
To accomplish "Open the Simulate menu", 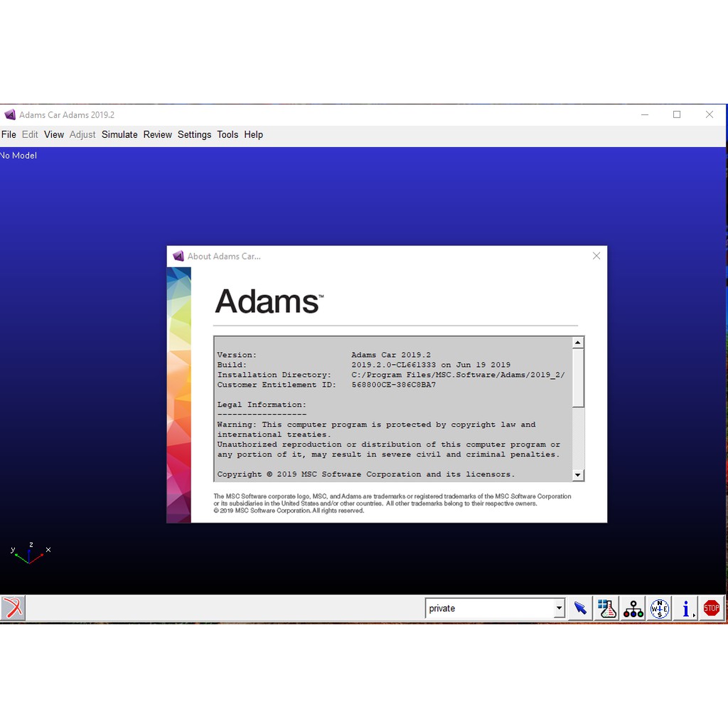I will (x=119, y=134).
